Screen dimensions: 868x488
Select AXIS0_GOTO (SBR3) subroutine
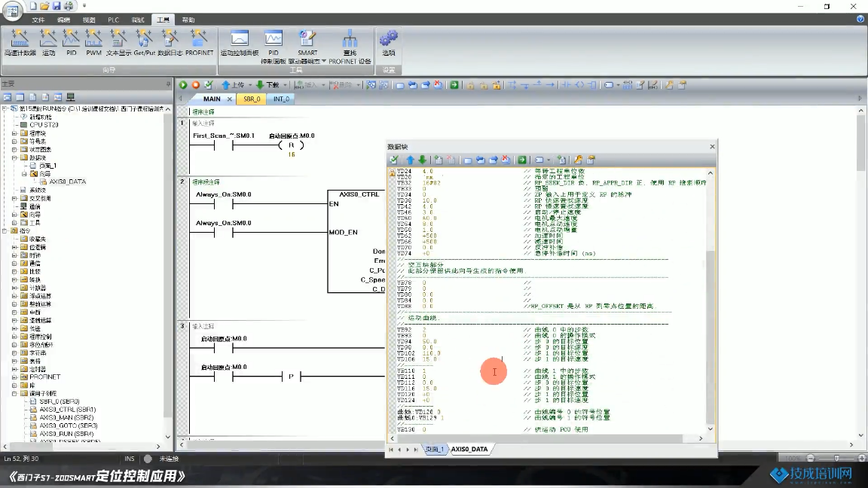click(x=69, y=425)
